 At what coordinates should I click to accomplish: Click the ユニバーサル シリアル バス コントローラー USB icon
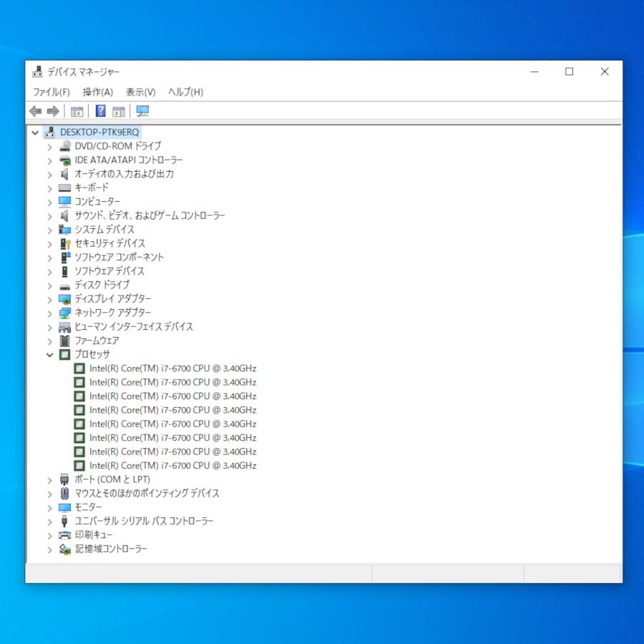(64, 521)
